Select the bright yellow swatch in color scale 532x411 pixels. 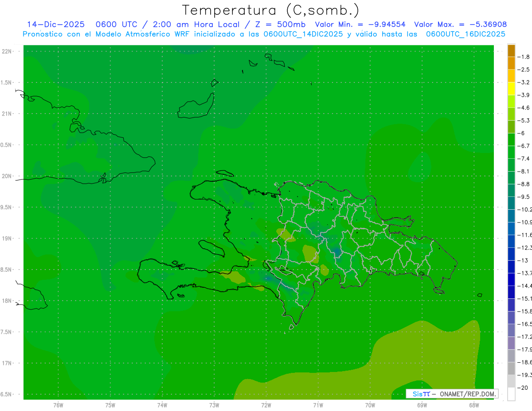coord(511,89)
